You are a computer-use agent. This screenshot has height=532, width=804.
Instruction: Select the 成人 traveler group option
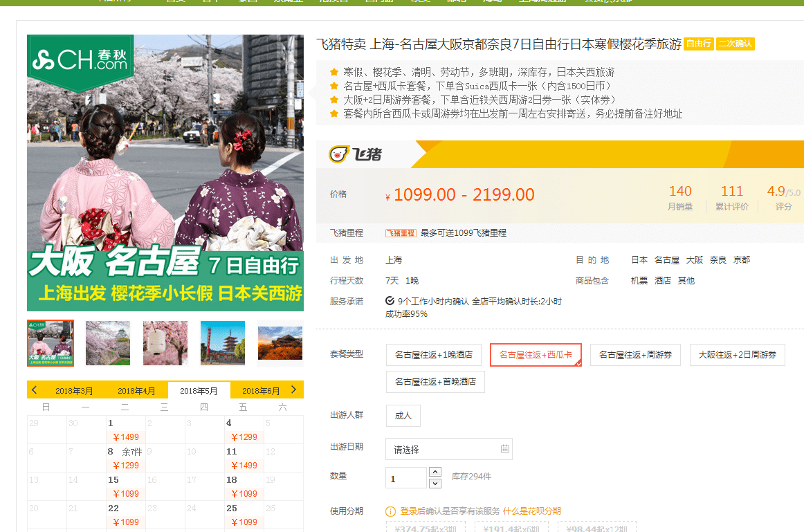click(403, 416)
